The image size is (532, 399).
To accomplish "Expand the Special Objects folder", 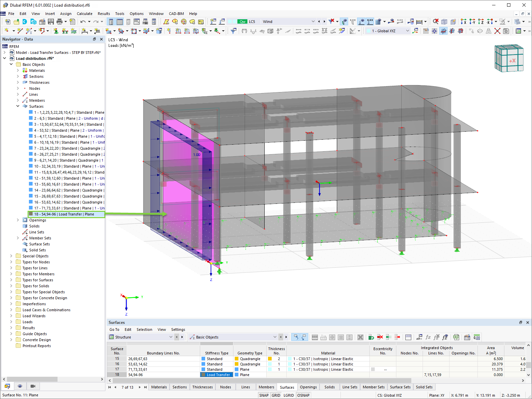I will pyautogui.click(x=11, y=256).
